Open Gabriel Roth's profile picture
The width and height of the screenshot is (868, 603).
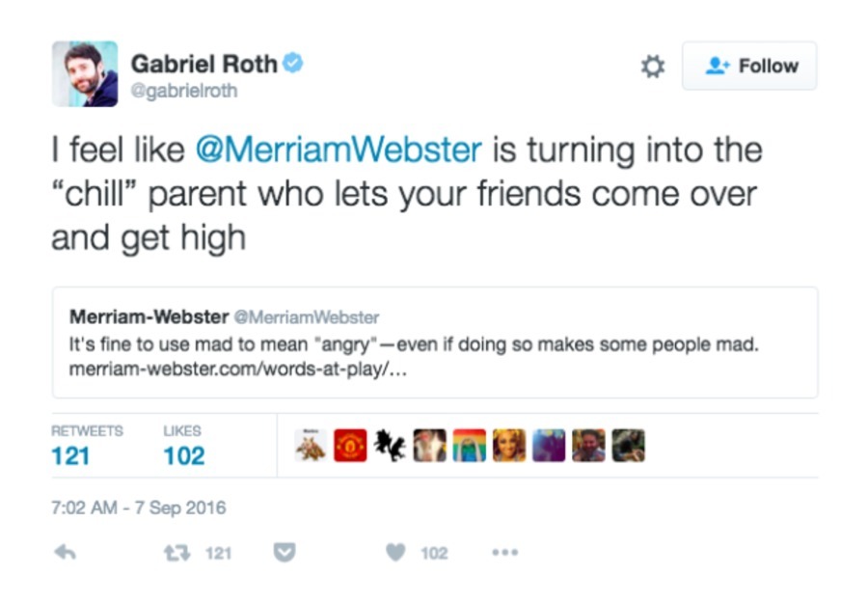[85, 73]
